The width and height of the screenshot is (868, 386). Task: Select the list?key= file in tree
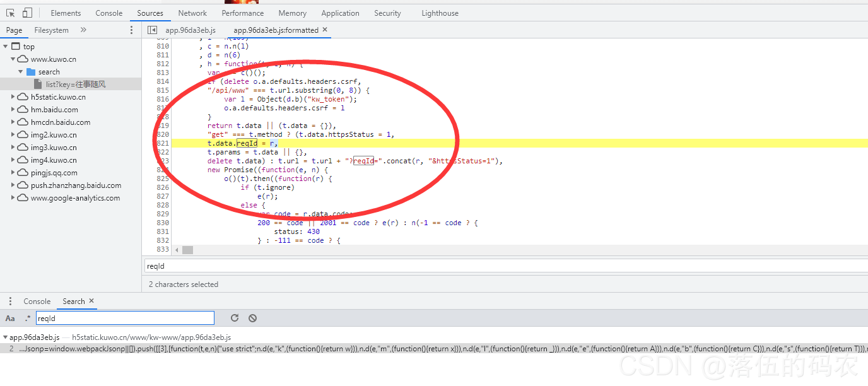click(x=75, y=84)
